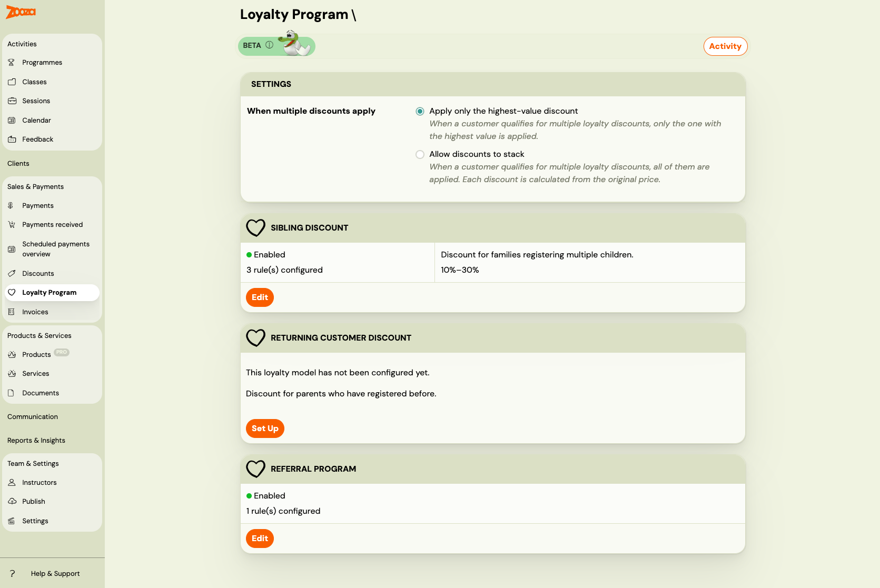This screenshot has width=880, height=588.
Task: Expand the Clients section
Action: pyautogui.click(x=18, y=163)
